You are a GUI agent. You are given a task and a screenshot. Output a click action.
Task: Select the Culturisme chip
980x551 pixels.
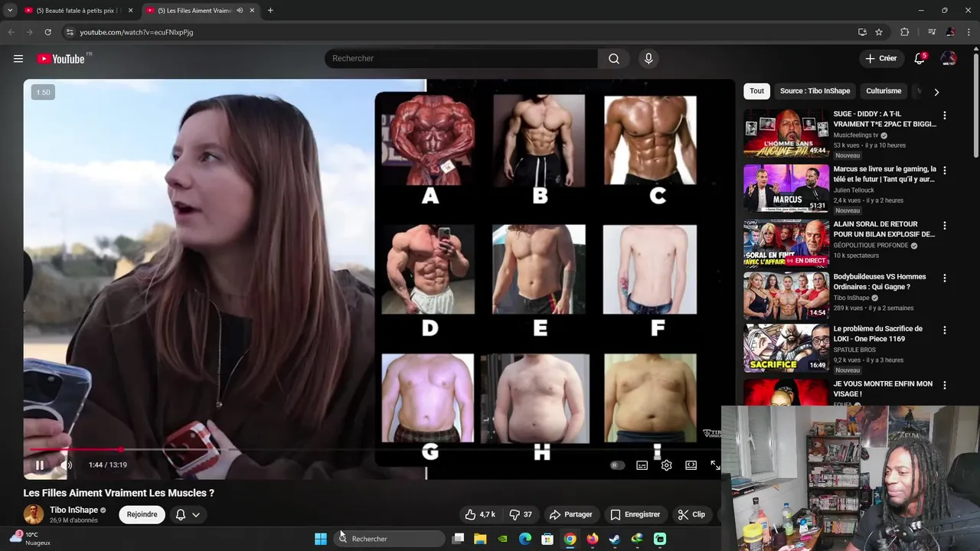pos(884,91)
